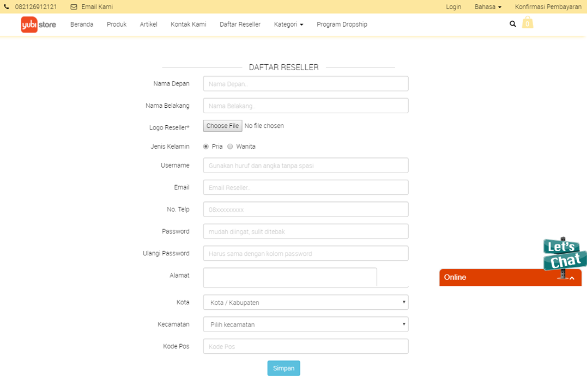Screen dimensions: 587x392
Task: Focus the No. Telp input field
Action: 305,210
